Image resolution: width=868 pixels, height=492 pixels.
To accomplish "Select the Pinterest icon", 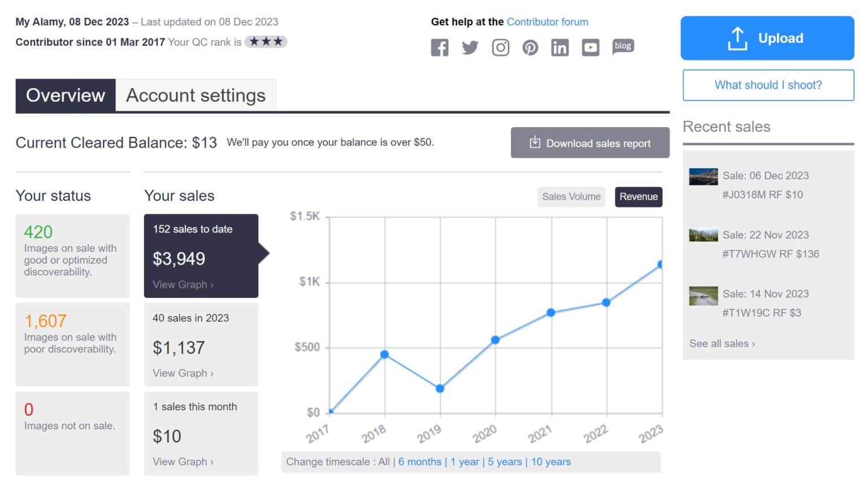I will pos(530,47).
